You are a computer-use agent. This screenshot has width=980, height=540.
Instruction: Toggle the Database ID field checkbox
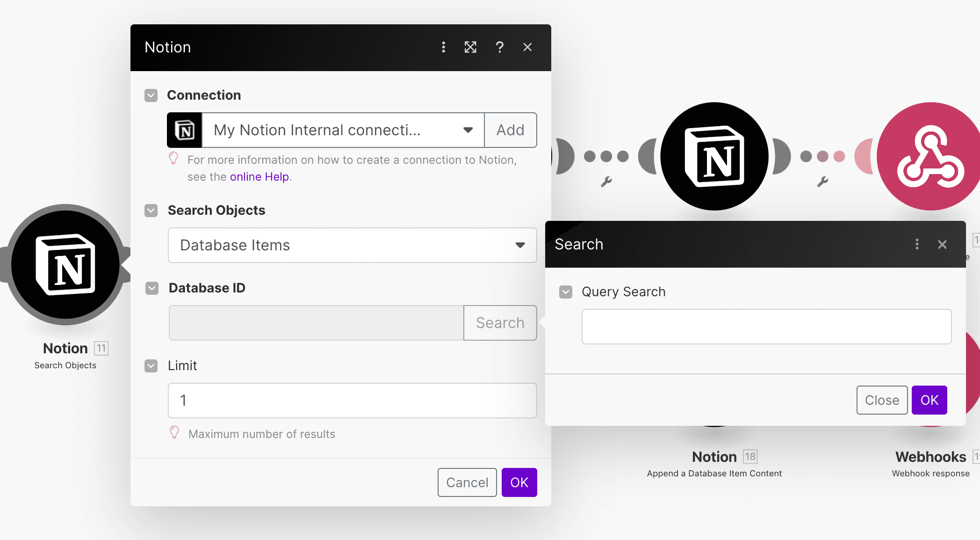click(x=152, y=288)
